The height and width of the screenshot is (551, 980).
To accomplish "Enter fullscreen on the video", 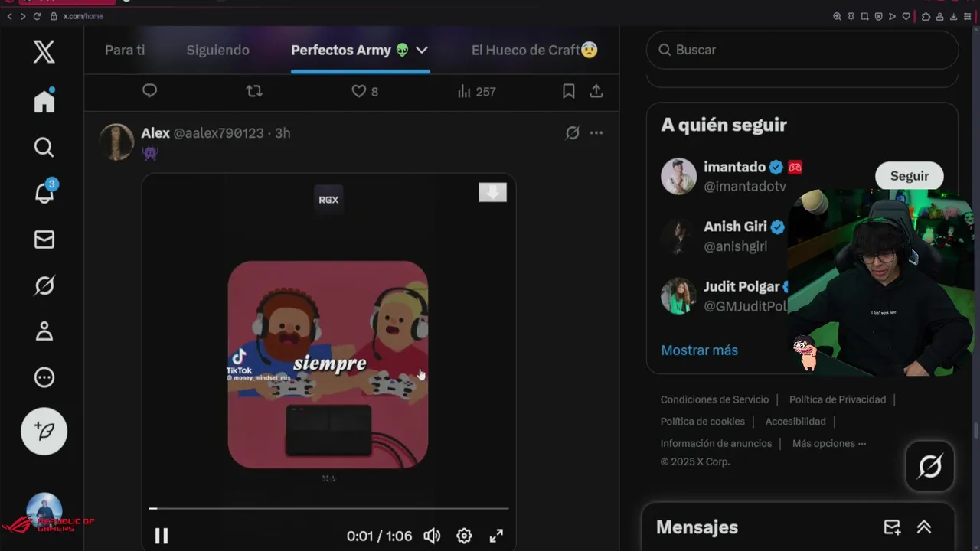I will tap(496, 536).
